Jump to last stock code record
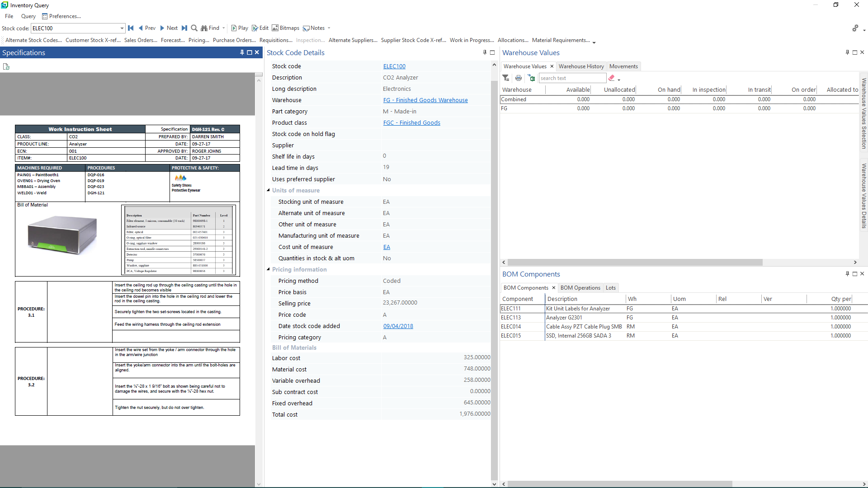 click(x=184, y=28)
